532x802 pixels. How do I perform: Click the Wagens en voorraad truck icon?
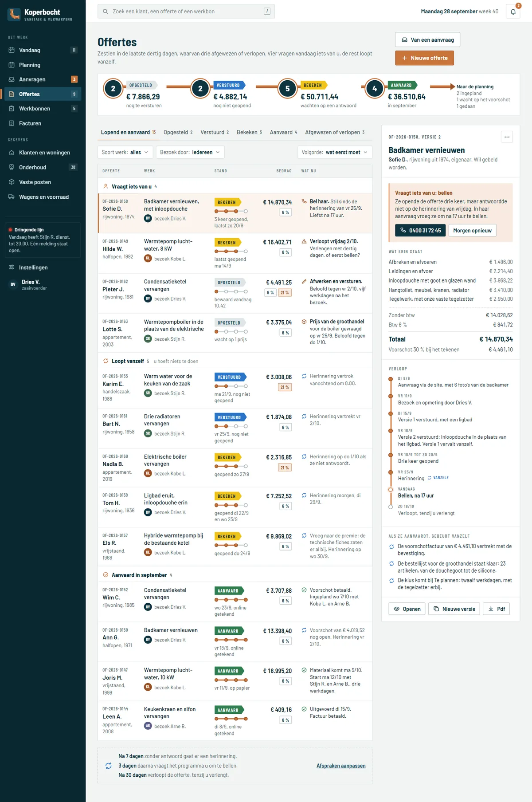point(12,197)
